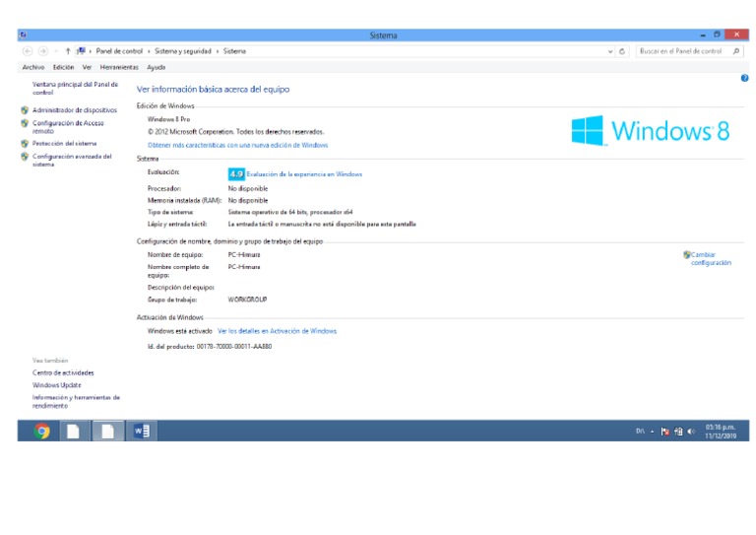
Task: Open the taskbar clock and date
Action: [x=721, y=432]
